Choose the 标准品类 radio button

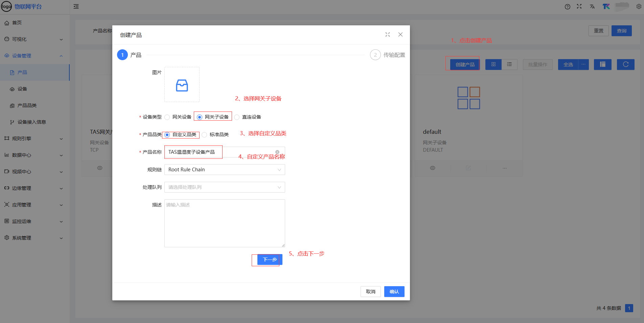click(205, 135)
